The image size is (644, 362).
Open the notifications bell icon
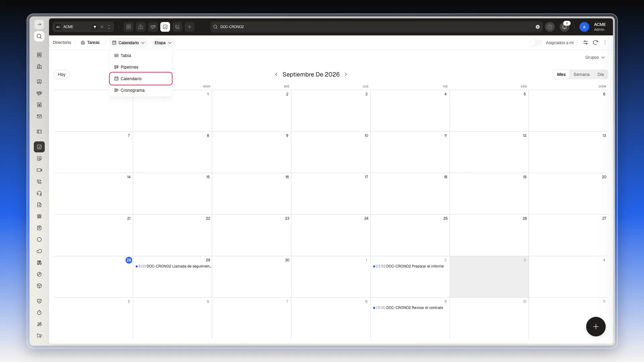565,27
